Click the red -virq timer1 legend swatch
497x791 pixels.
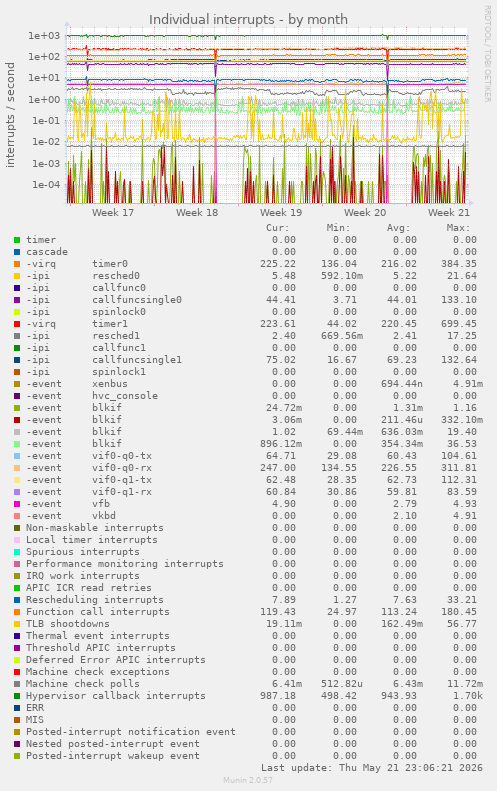point(17,324)
